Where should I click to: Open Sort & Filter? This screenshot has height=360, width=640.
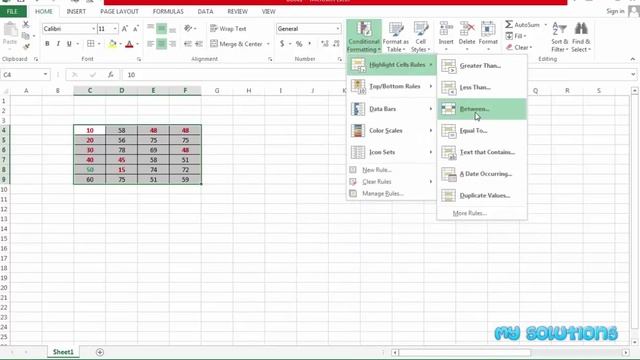(x=559, y=37)
